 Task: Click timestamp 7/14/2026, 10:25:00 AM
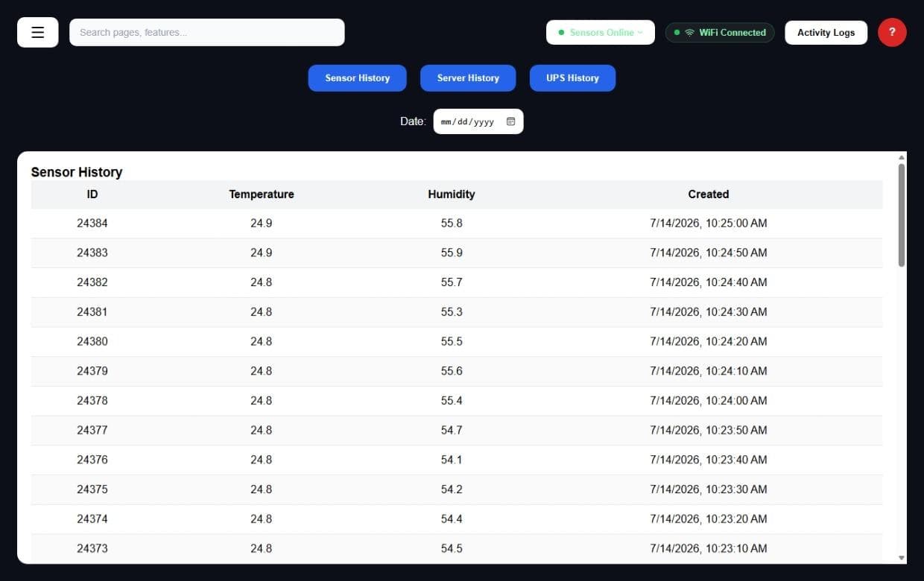click(x=709, y=223)
